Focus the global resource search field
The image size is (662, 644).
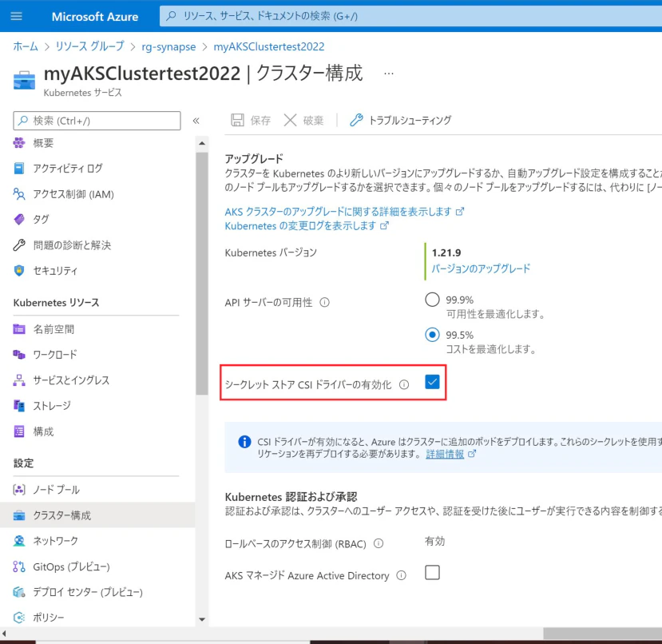pos(410,16)
